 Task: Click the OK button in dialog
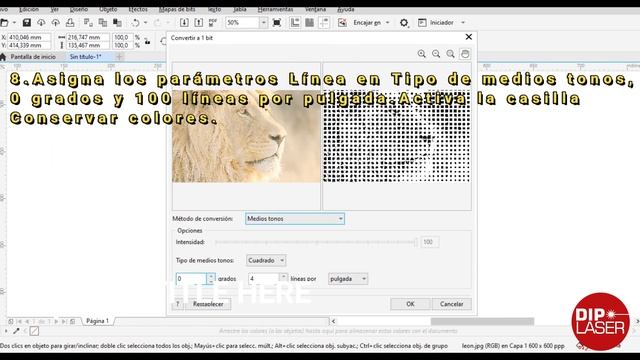coord(410,304)
